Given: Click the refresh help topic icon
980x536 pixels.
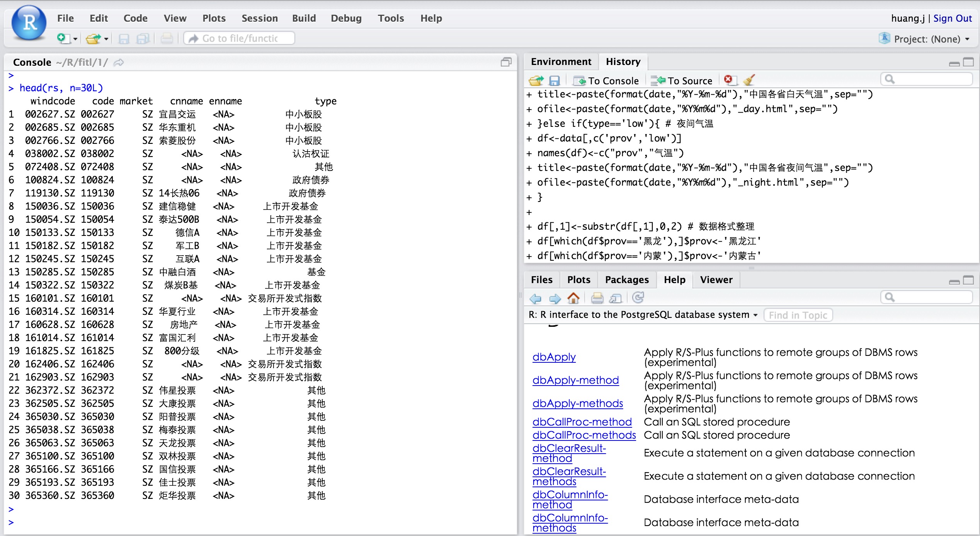Looking at the screenshot, I should click(638, 297).
